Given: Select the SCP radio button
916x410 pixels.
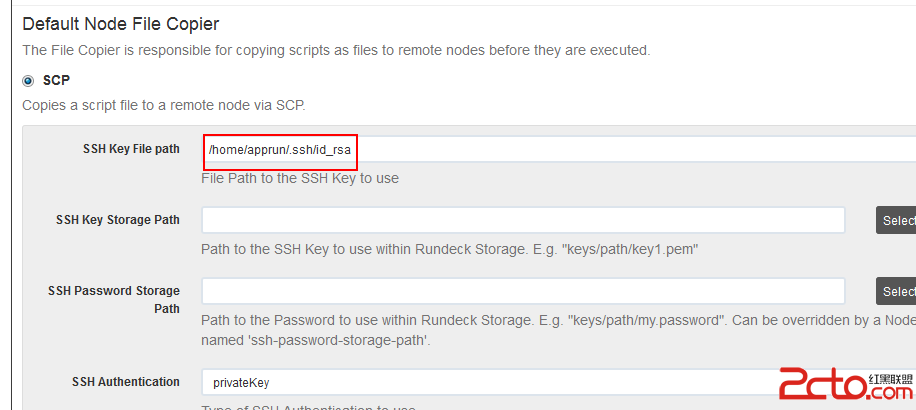Looking at the screenshot, I should (x=27, y=81).
